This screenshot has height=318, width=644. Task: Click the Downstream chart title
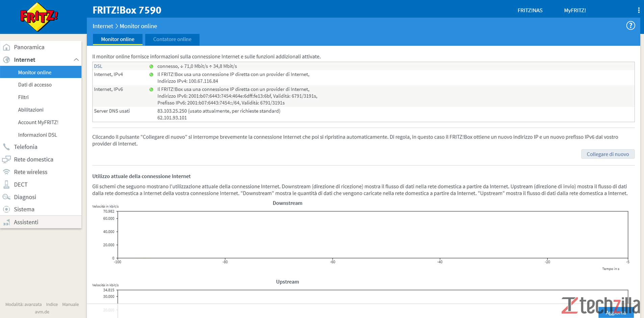tap(287, 203)
